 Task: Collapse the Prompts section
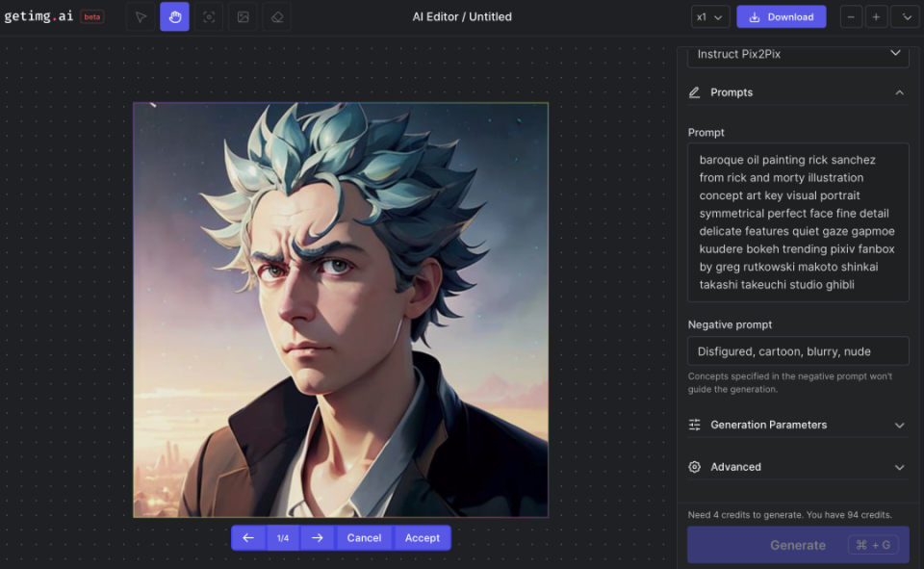click(x=899, y=92)
